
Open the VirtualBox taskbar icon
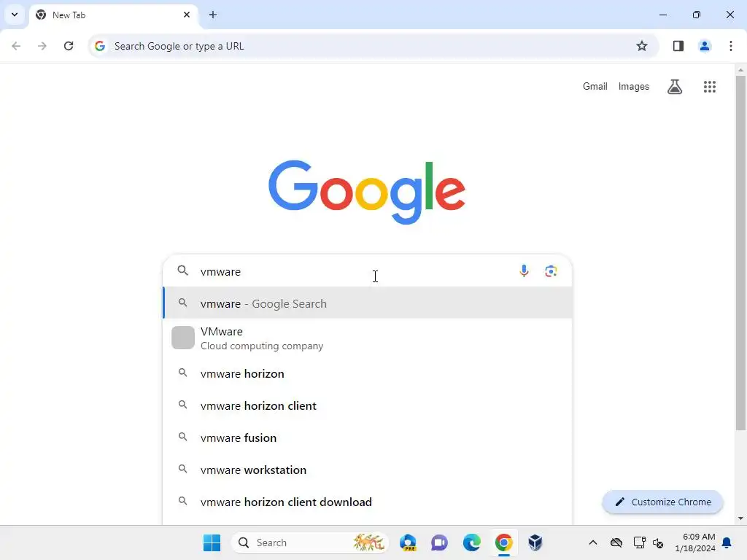[x=535, y=542]
